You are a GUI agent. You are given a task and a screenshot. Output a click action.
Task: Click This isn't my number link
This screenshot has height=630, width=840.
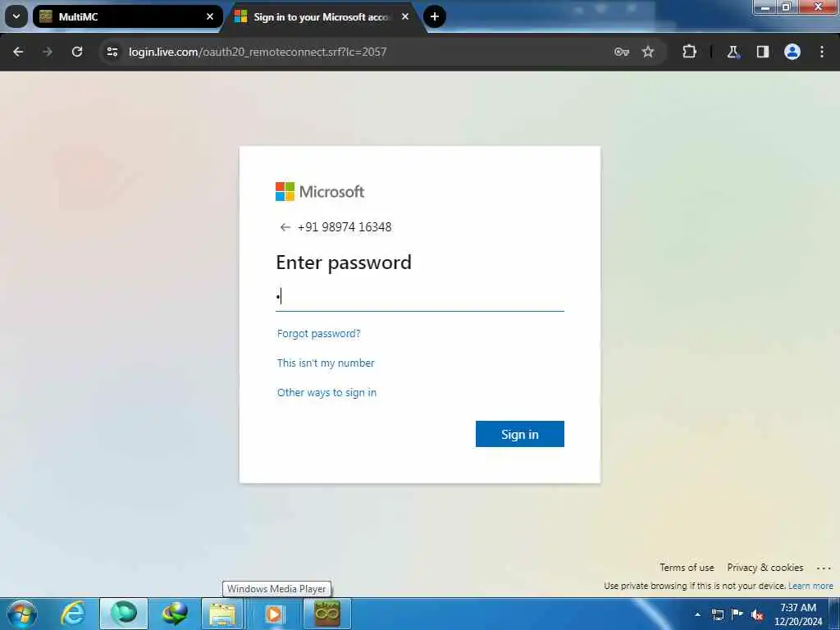tap(326, 363)
